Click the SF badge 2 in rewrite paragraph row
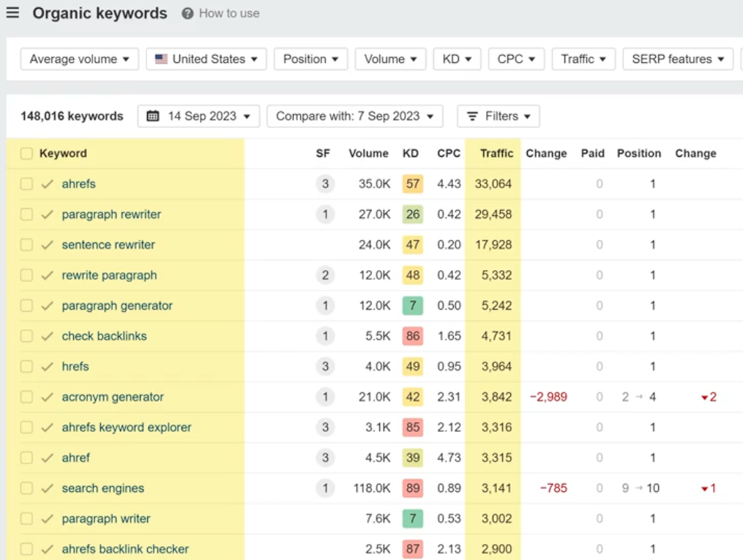This screenshot has width=743, height=560. pyautogui.click(x=325, y=275)
